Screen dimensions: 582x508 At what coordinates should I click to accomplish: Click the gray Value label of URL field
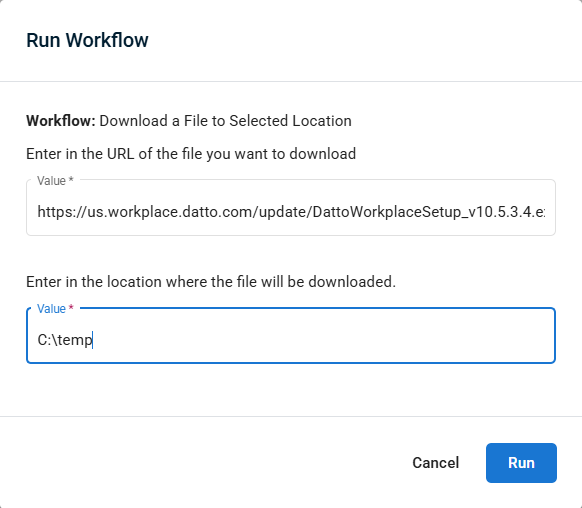(51, 181)
